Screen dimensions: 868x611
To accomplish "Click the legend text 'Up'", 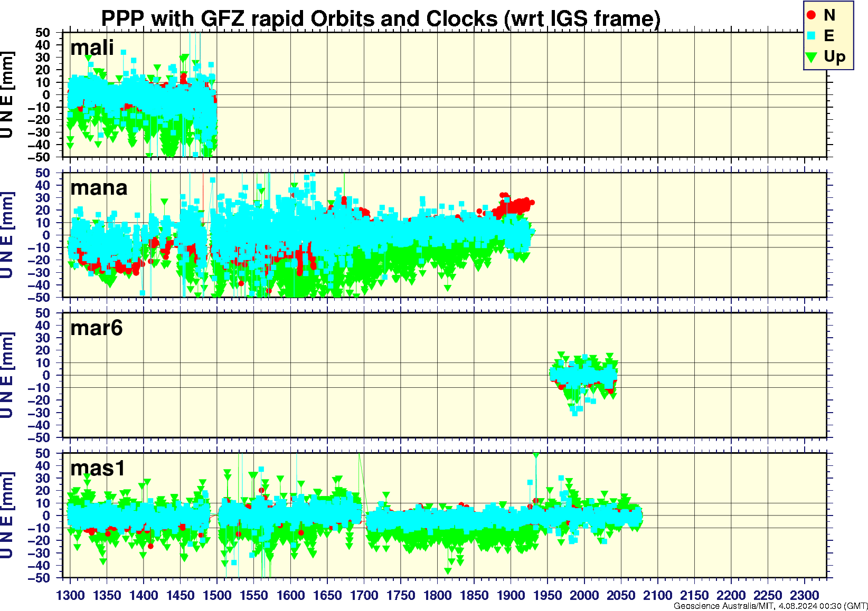I will coord(834,56).
